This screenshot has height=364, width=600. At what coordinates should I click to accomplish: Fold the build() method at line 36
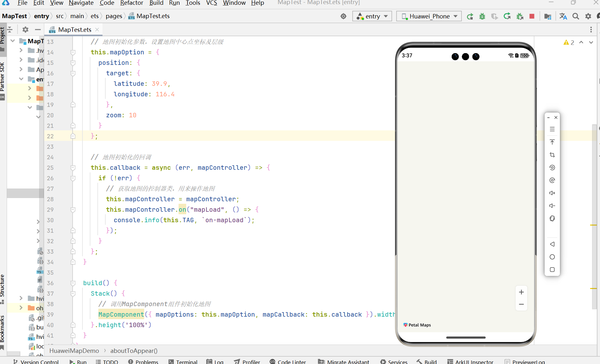73,283
